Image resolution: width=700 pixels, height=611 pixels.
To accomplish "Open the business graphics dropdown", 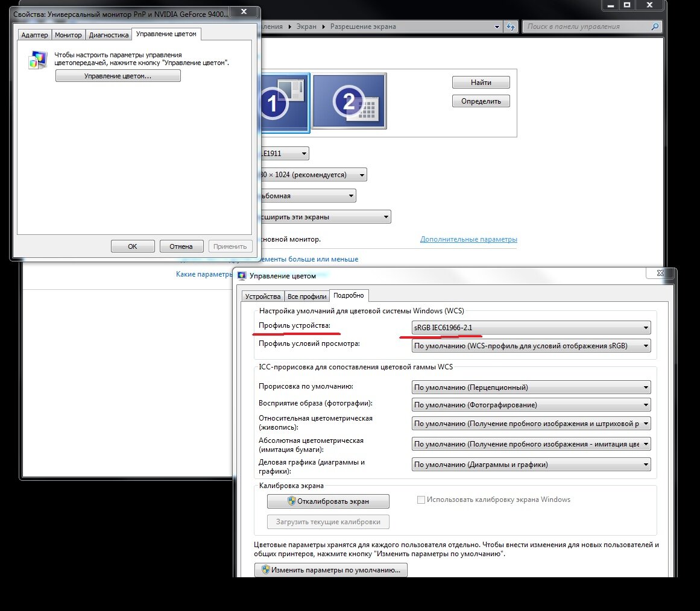I will click(531, 465).
